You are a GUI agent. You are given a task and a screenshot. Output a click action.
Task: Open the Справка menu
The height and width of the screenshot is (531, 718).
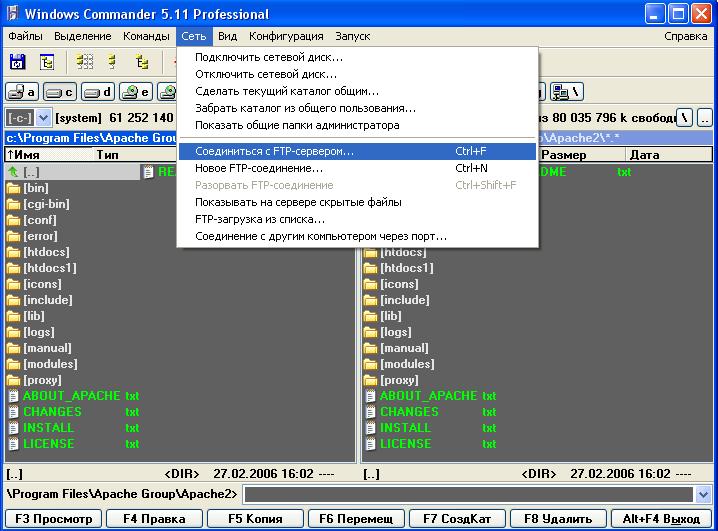(685, 36)
